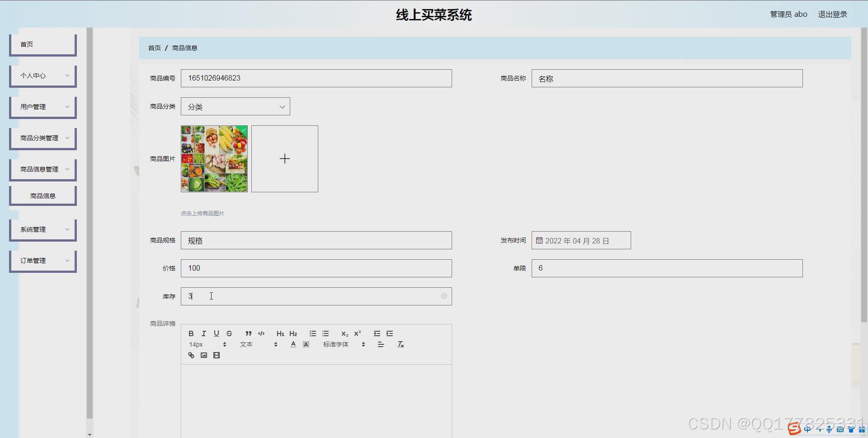
Task: Click 管理员 abo account label
Action: coord(788,14)
